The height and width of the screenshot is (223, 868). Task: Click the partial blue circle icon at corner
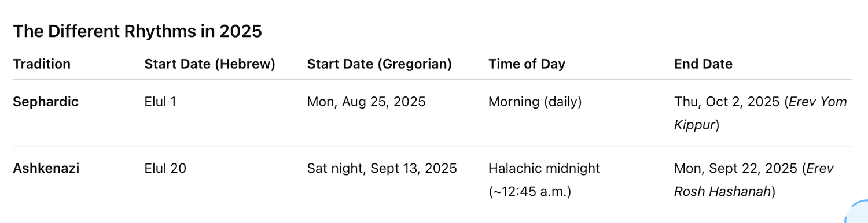pos(858,211)
